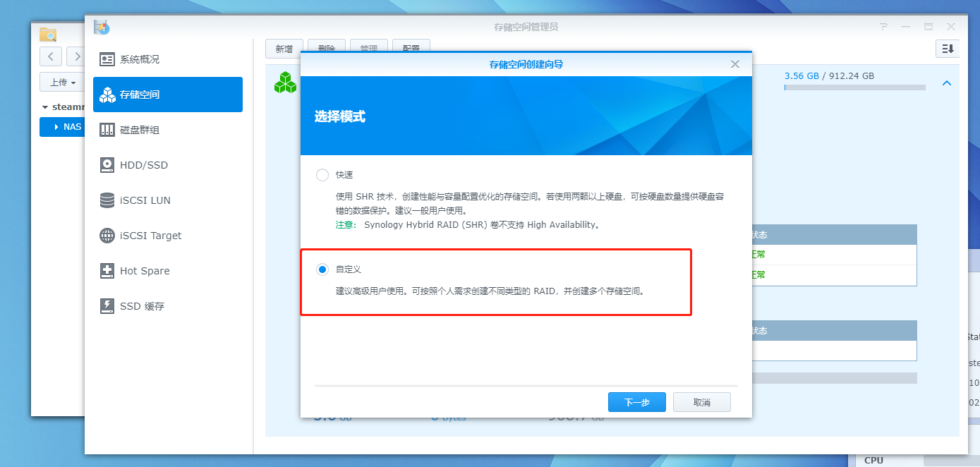
Task: Click the CPU label in resource widget
Action: [873, 460]
